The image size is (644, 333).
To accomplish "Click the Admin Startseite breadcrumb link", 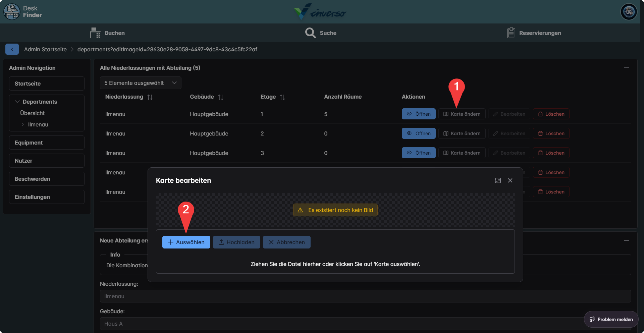I will click(x=45, y=49).
